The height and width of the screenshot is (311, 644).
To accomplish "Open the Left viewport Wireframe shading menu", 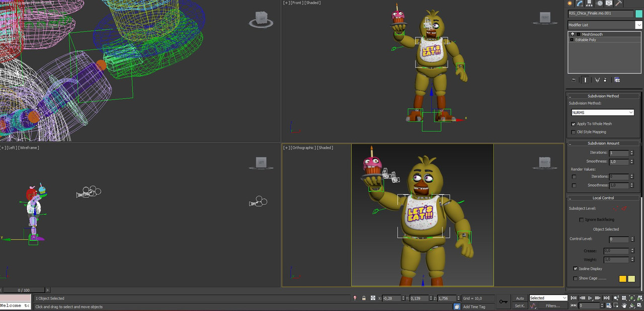I will [x=29, y=148].
